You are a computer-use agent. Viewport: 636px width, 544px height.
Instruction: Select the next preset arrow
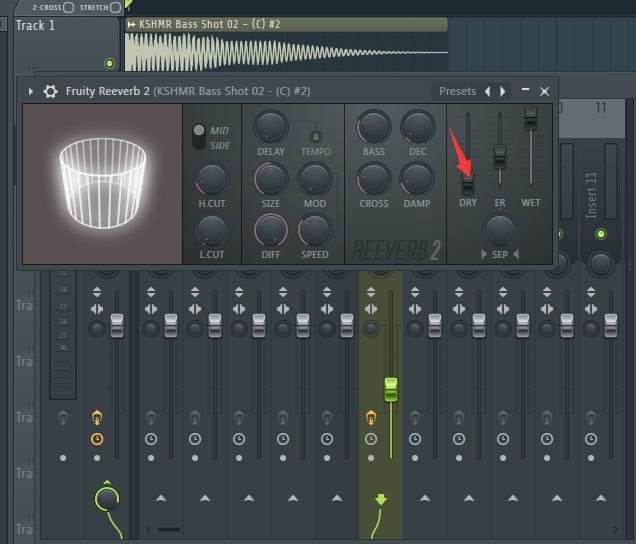click(x=503, y=91)
